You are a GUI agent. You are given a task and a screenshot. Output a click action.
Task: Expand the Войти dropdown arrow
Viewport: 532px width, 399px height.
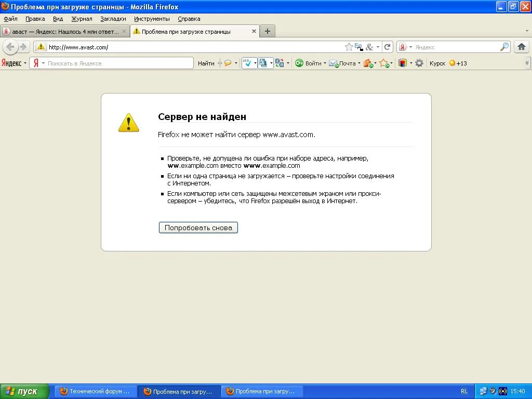pos(325,63)
